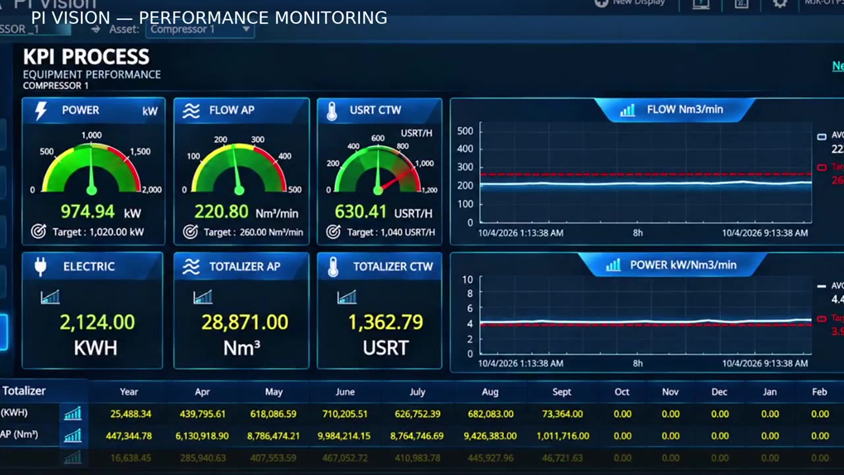The width and height of the screenshot is (844, 475).
Task: Click the highlighted left sidebar tab
Action: click(x=4, y=332)
